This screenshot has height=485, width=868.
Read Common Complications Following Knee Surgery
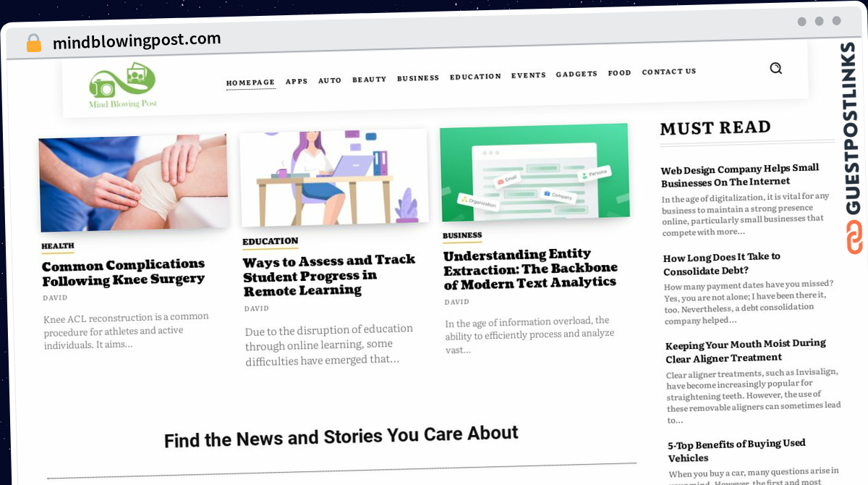click(x=124, y=272)
